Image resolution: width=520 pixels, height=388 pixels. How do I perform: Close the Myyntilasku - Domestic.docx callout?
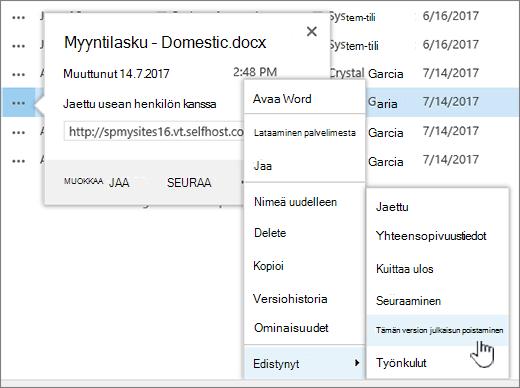click(x=312, y=31)
